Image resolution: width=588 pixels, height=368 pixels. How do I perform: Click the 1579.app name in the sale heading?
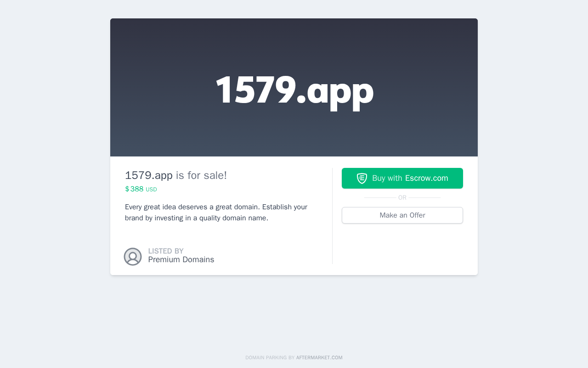149,175
